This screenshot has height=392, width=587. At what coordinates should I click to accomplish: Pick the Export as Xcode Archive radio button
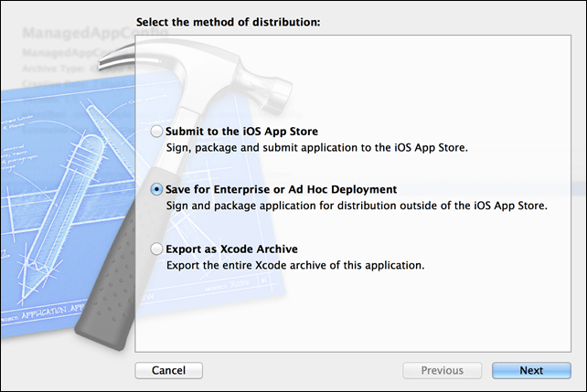pos(158,249)
